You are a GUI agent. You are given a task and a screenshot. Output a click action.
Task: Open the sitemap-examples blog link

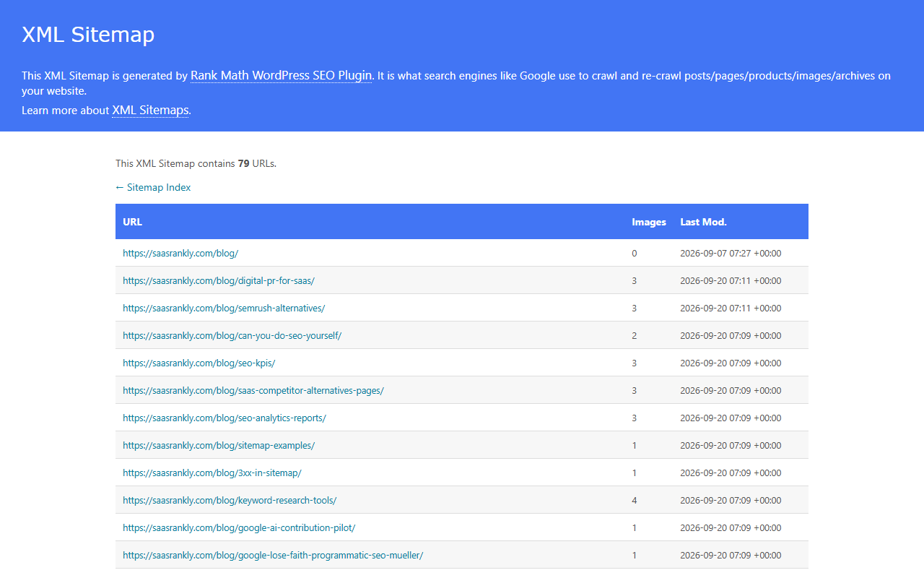(219, 445)
